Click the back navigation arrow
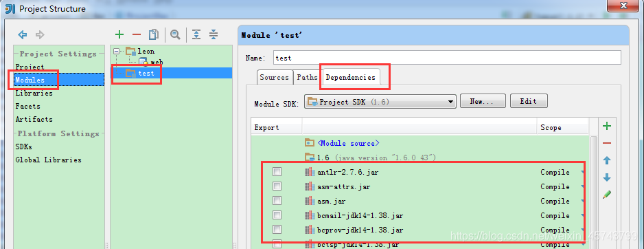Image resolution: width=644 pixels, height=249 pixels. tap(23, 35)
